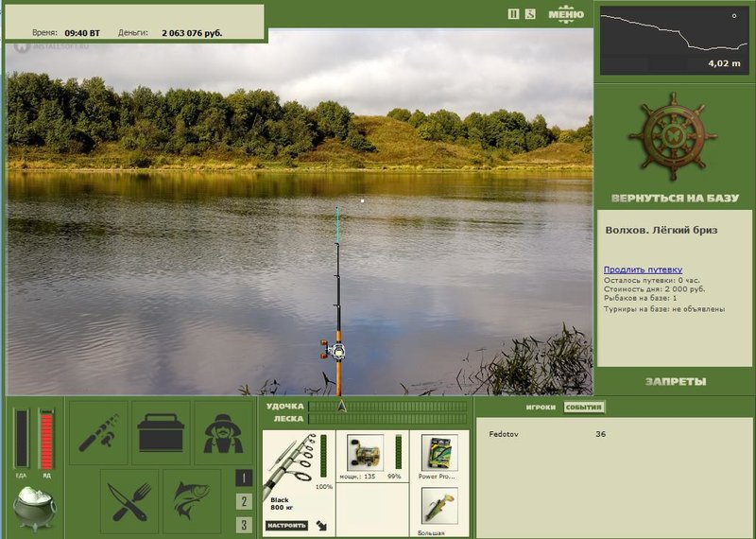Image resolution: width=756 pixels, height=539 pixels.
Task: Switch to the События tab
Action: click(583, 408)
